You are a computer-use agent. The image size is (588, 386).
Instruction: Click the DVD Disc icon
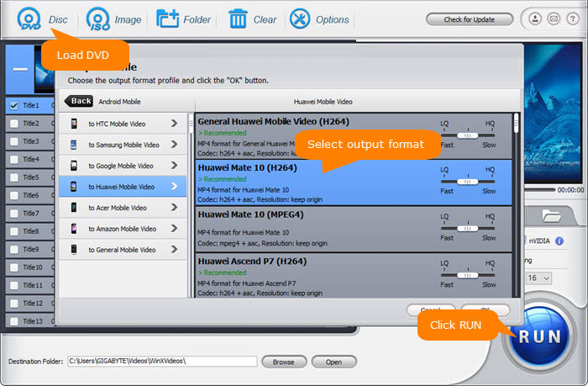pyautogui.click(x=29, y=19)
